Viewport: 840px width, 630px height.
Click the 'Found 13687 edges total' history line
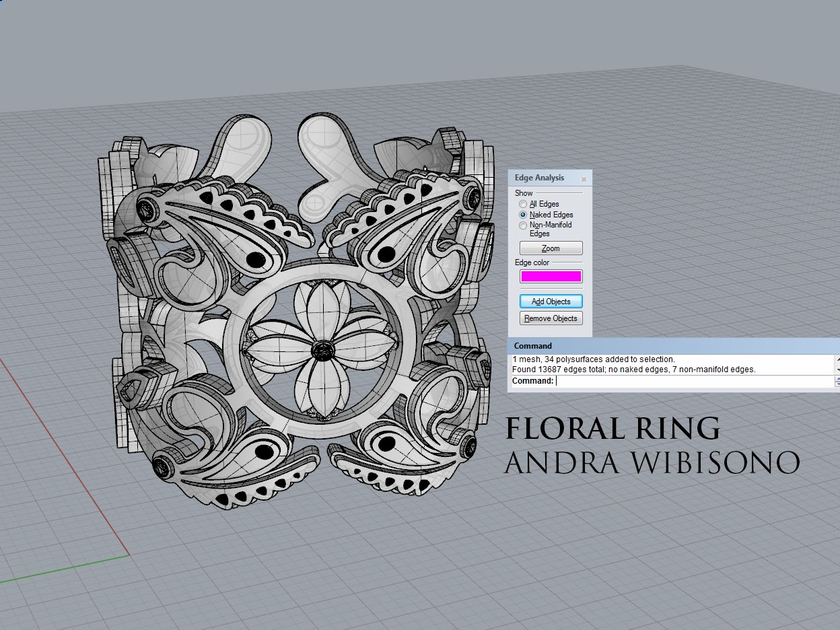click(633, 370)
